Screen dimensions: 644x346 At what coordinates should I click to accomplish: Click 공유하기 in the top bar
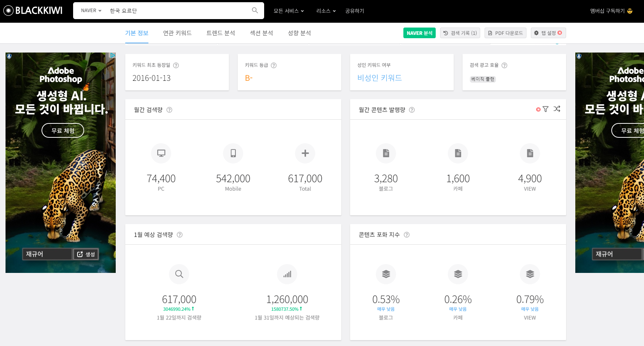355,11
